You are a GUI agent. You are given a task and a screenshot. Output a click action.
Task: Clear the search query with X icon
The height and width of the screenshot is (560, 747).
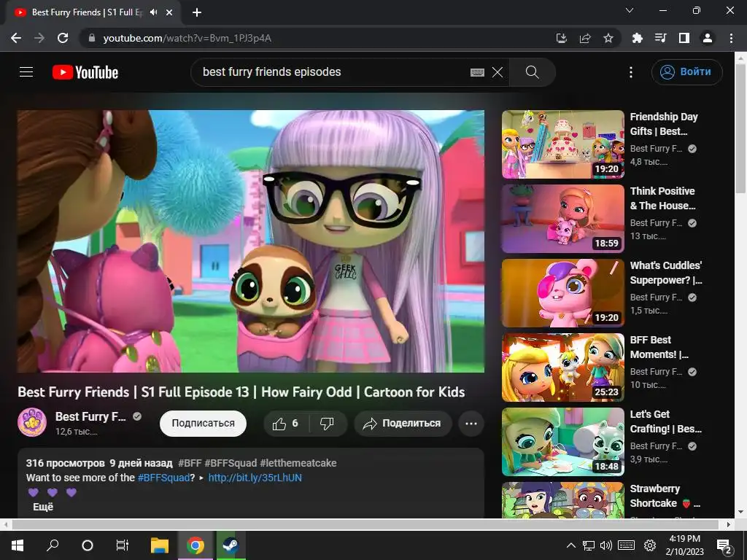pyautogui.click(x=498, y=72)
